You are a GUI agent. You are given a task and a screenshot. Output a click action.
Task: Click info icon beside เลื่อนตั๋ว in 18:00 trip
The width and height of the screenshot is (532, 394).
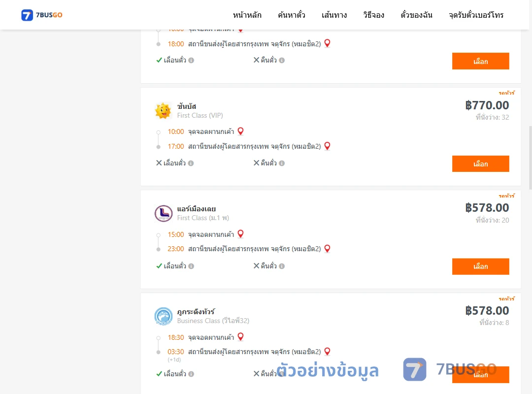click(x=191, y=61)
